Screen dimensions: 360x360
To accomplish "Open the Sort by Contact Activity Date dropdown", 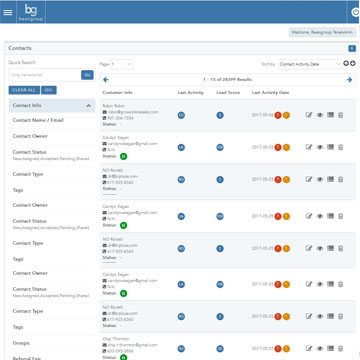I will [x=310, y=64].
